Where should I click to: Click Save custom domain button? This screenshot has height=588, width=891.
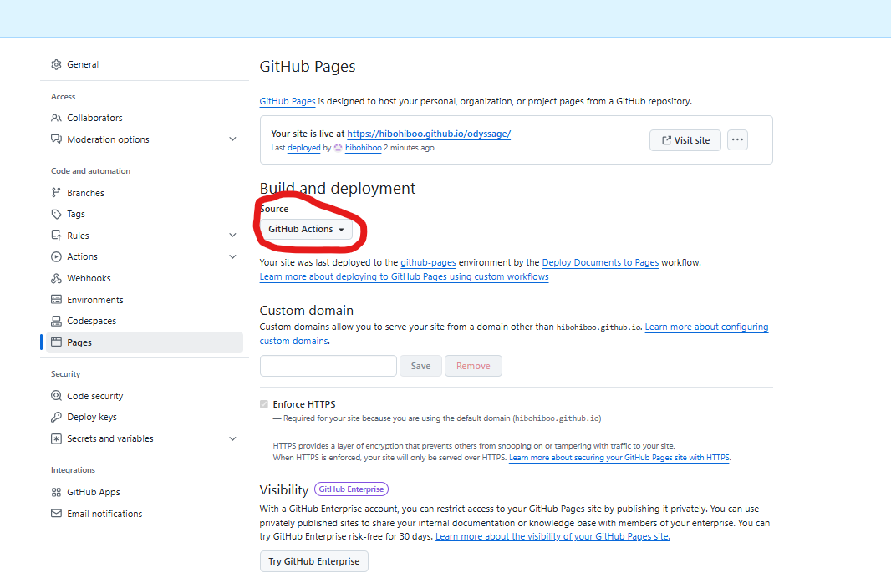[x=420, y=366]
